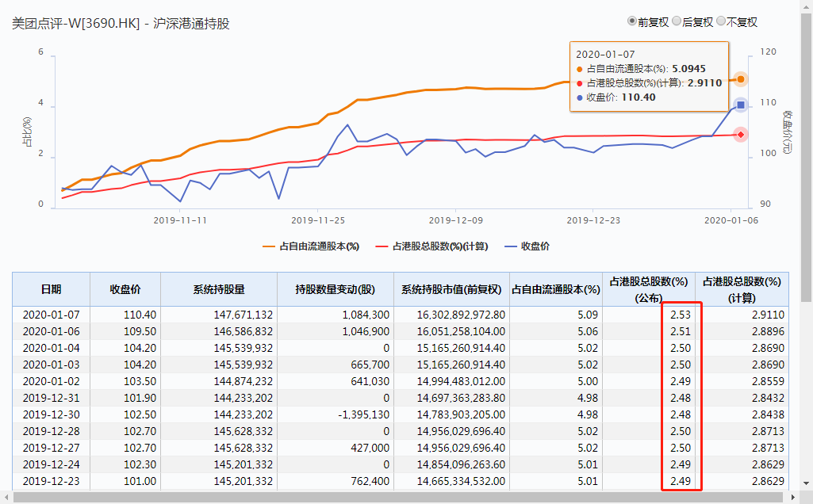The width and height of the screenshot is (813, 504).
Task: Click the red diamond data marker
Action: (x=740, y=135)
